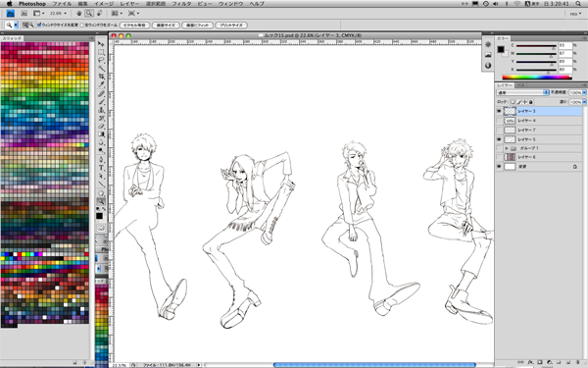This screenshot has width=588, height=368.
Task: Select the Magic Wand tool
Action: 101,69
